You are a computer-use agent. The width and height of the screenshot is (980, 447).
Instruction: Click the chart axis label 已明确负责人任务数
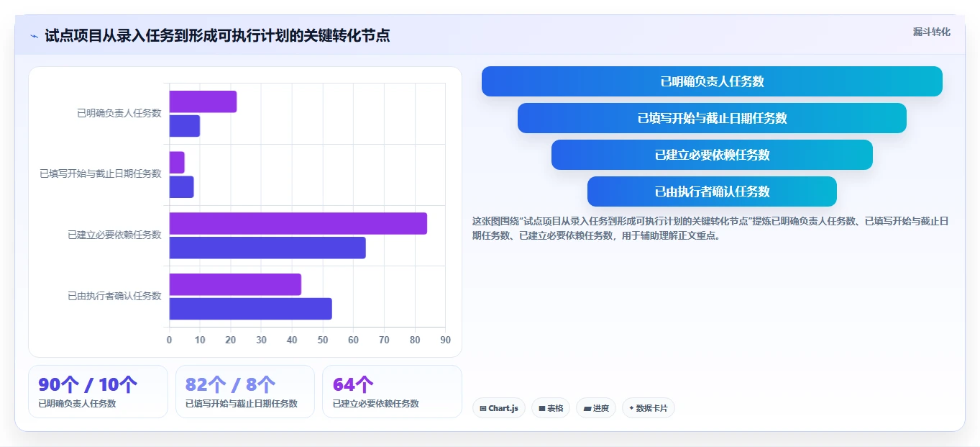(119, 113)
